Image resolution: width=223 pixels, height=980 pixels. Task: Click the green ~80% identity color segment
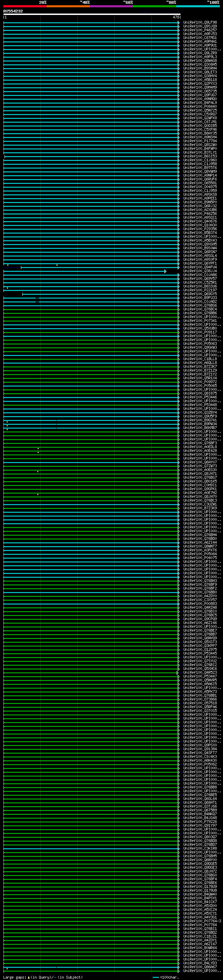[x=154, y=6]
